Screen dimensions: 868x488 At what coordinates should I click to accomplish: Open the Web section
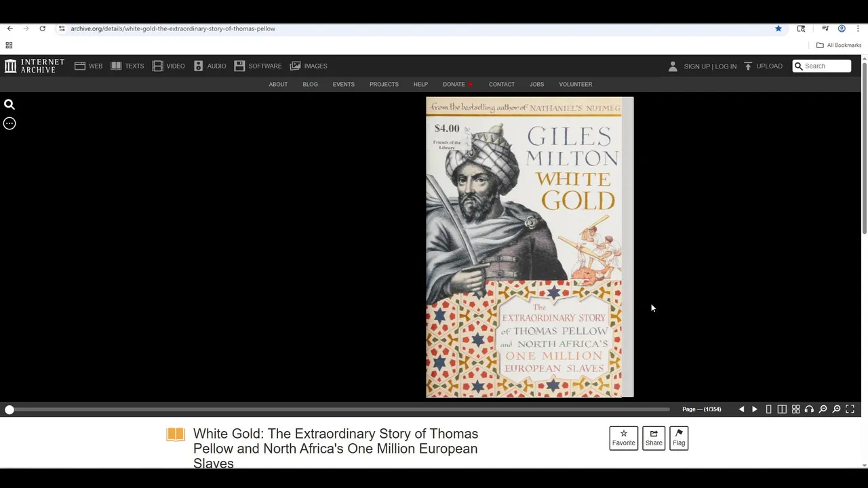(88, 66)
